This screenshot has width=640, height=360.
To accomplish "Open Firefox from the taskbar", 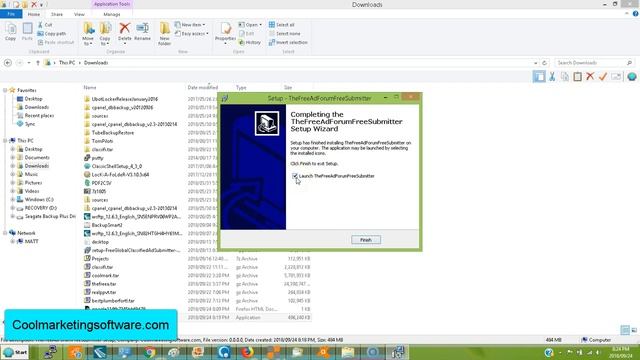I will [x=247, y=352].
